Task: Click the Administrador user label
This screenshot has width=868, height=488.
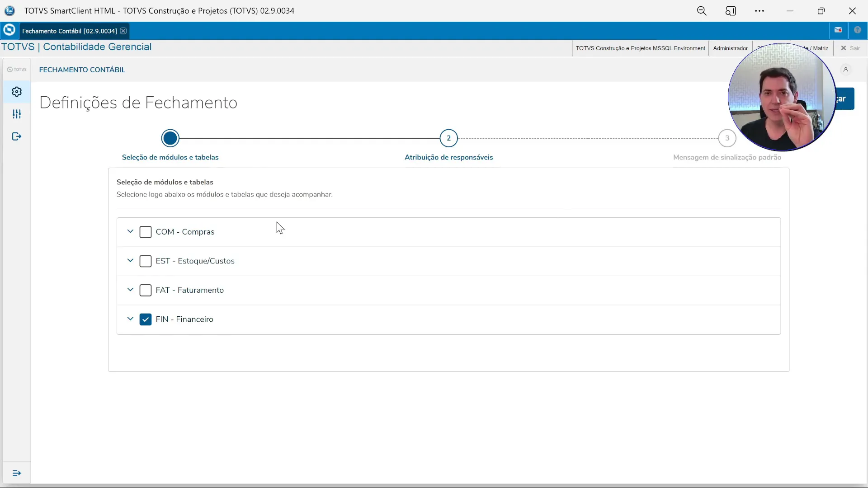Action: 730,48
